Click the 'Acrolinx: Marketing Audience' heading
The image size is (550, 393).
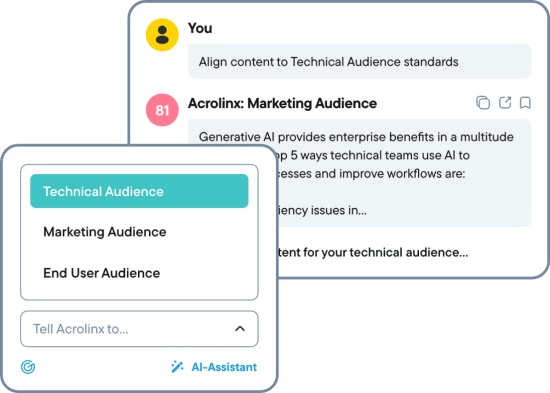click(282, 103)
